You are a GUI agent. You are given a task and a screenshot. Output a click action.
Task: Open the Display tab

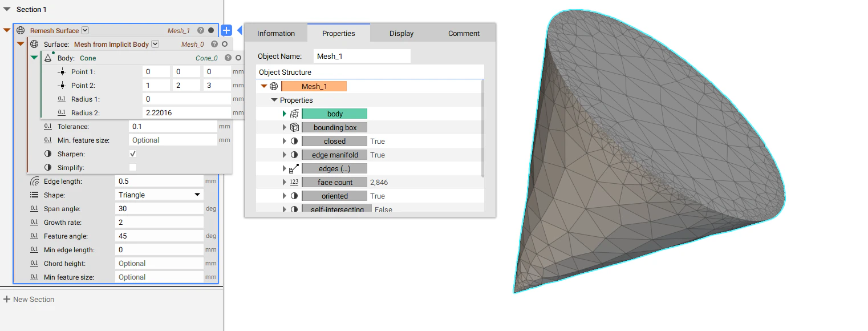tap(401, 33)
